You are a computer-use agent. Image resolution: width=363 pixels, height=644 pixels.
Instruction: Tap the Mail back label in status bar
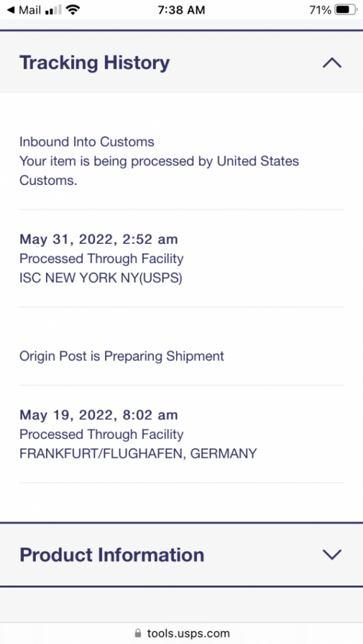click(30, 10)
